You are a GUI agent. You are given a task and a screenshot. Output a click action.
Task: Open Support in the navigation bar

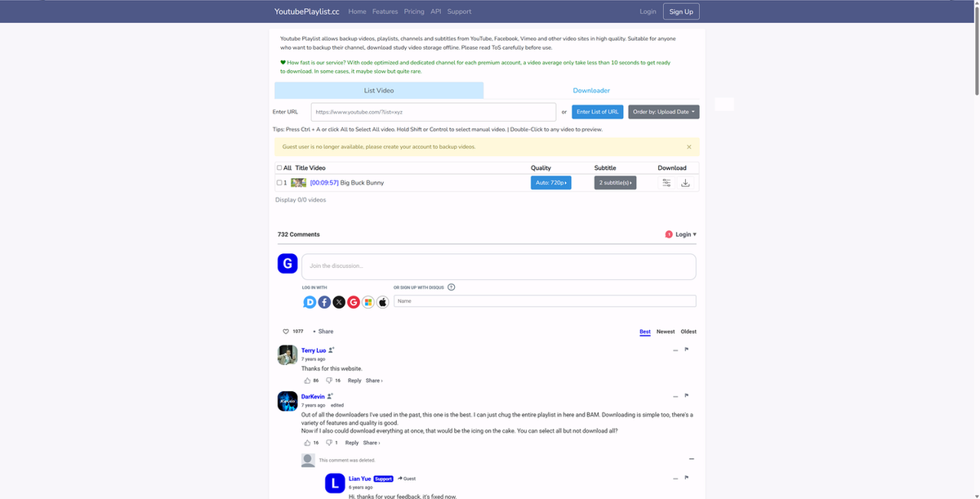(x=459, y=11)
